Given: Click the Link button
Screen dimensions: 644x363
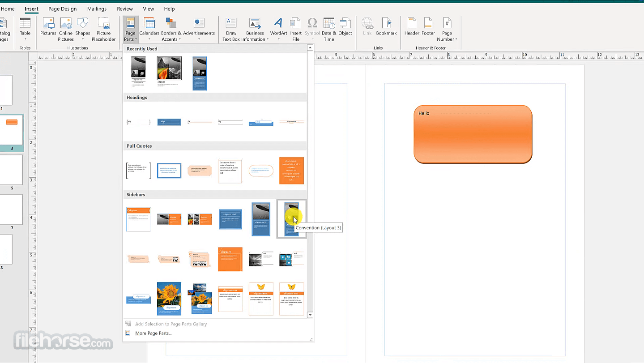Looking at the screenshot, I should coord(367,27).
